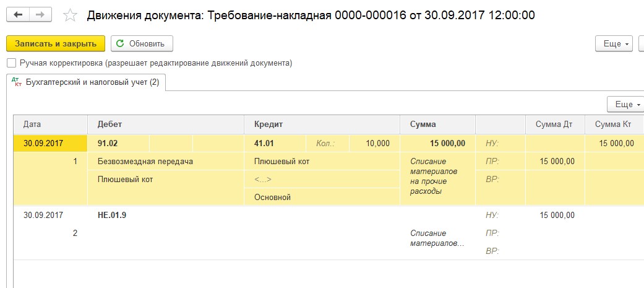This screenshot has height=288, width=644.
Task: Open the Еще dropdown above the table
Action: pyautogui.click(x=625, y=105)
